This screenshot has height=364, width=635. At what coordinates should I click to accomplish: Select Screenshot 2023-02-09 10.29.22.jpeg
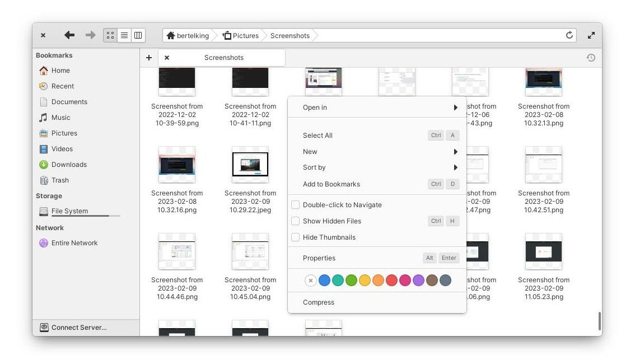250,180
